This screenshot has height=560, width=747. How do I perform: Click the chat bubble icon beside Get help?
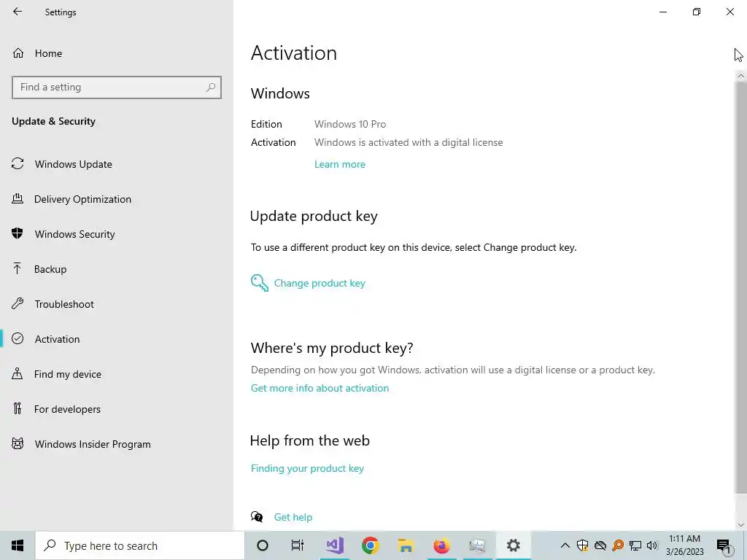[x=257, y=517]
